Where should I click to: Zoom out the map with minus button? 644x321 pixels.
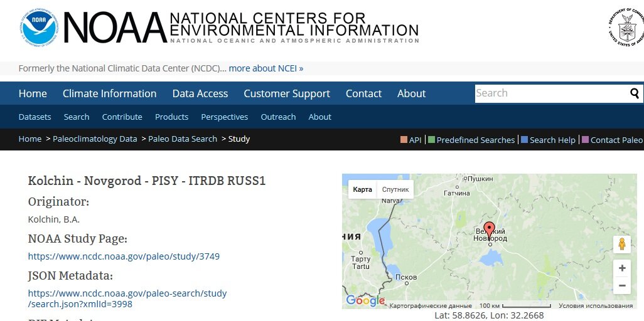coord(622,285)
